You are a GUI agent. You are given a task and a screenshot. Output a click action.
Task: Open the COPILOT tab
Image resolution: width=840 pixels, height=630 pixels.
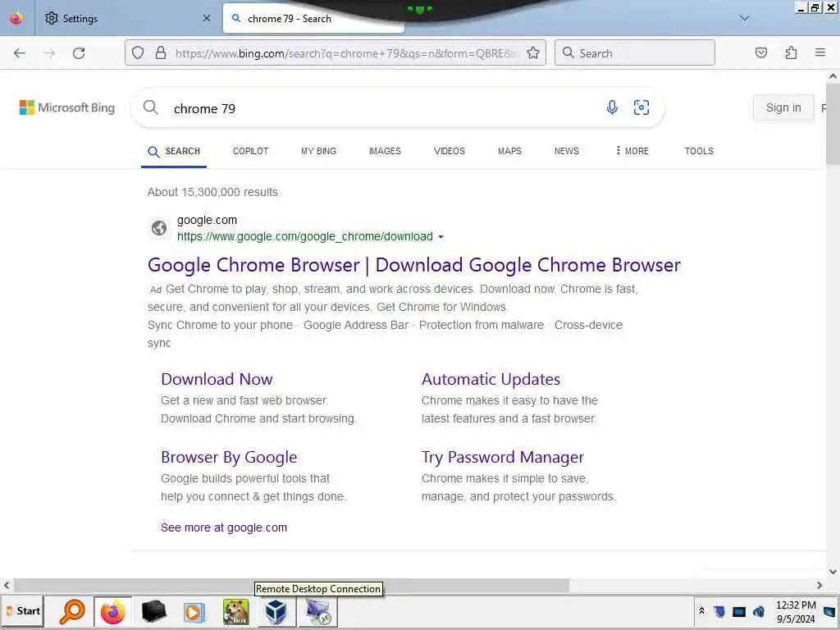click(x=250, y=151)
